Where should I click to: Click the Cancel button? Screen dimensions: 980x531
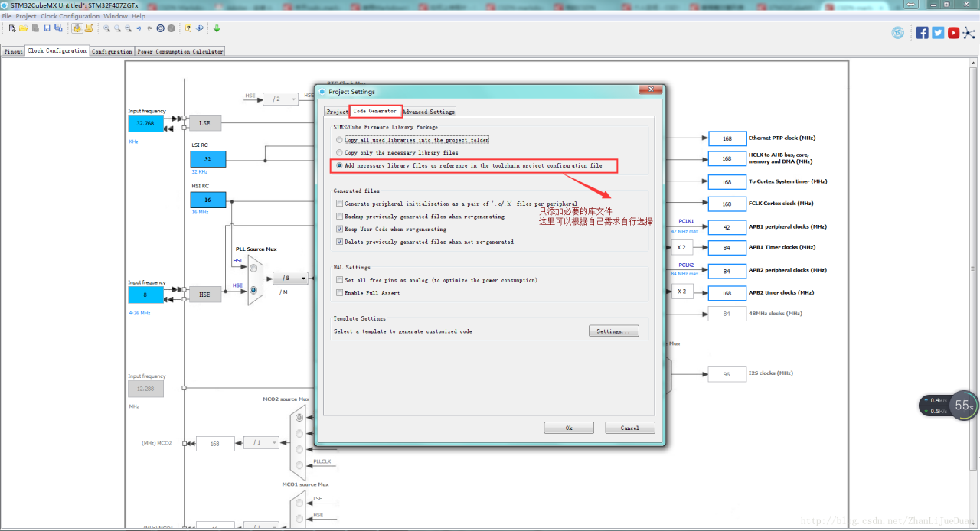tap(630, 428)
